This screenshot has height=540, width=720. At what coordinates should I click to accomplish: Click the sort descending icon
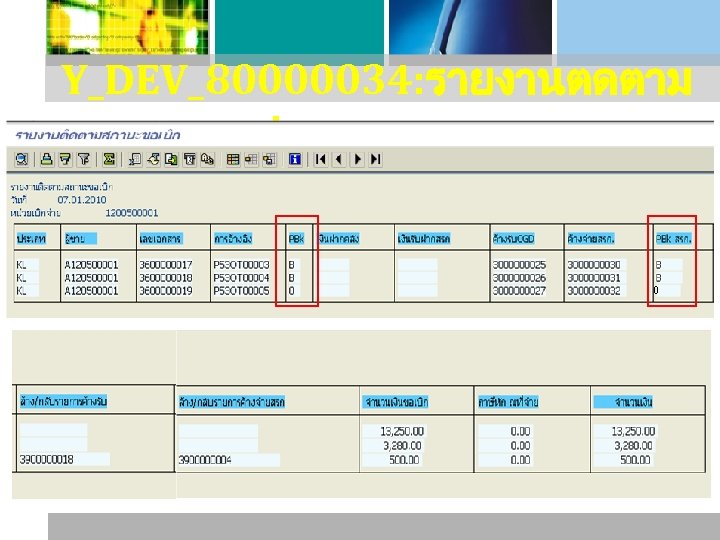point(65,159)
